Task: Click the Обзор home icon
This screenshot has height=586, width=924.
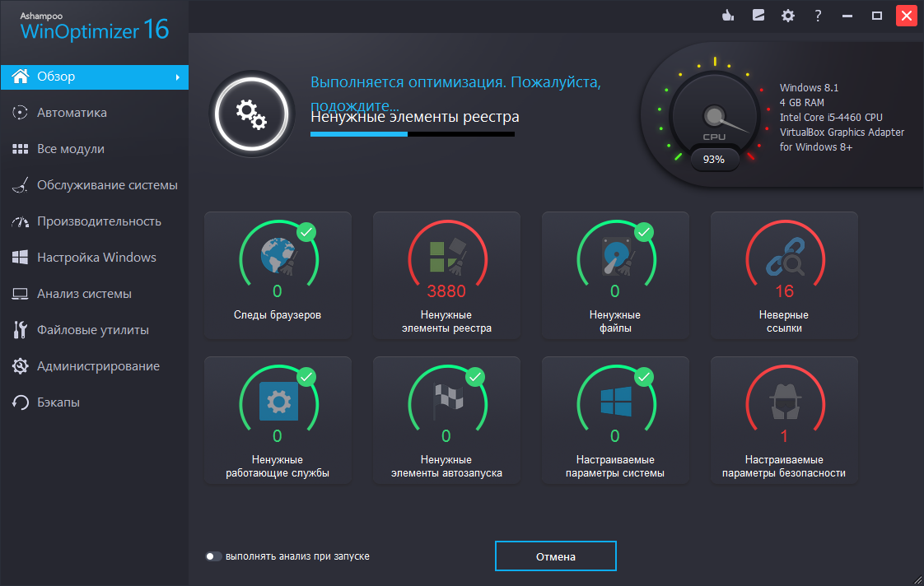Action: click(x=20, y=77)
